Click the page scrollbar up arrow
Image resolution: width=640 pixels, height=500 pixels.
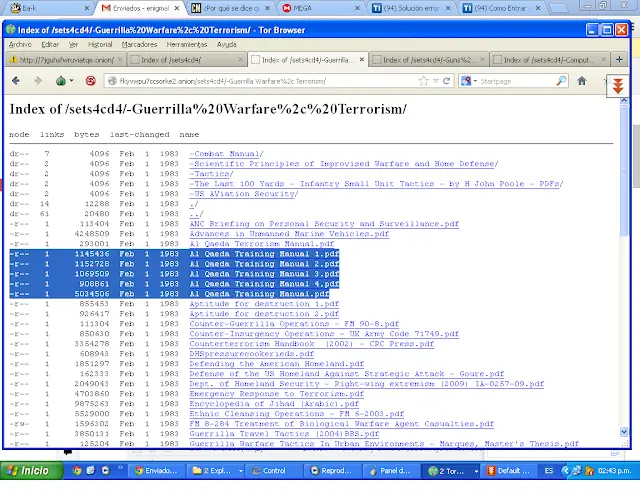[x=624, y=100]
